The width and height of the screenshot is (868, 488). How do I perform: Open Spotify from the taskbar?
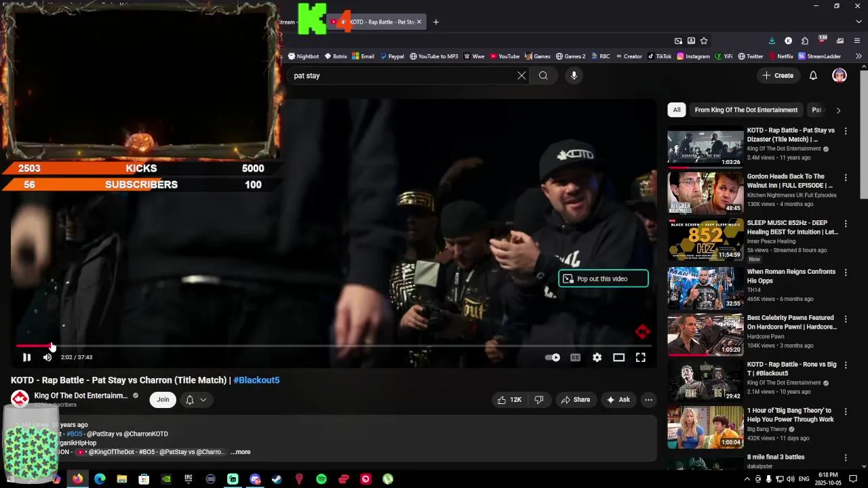point(321,479)
